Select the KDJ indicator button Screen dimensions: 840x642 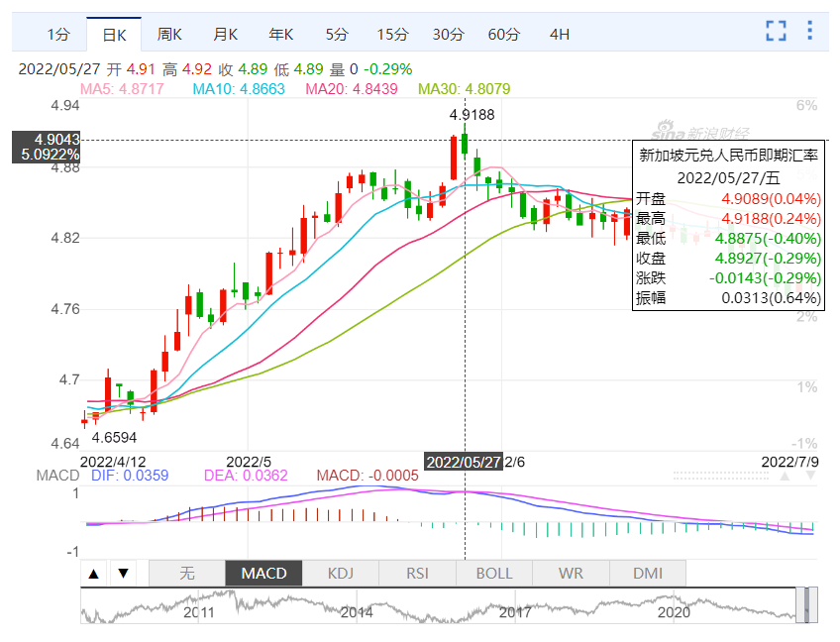coord(341,574)
